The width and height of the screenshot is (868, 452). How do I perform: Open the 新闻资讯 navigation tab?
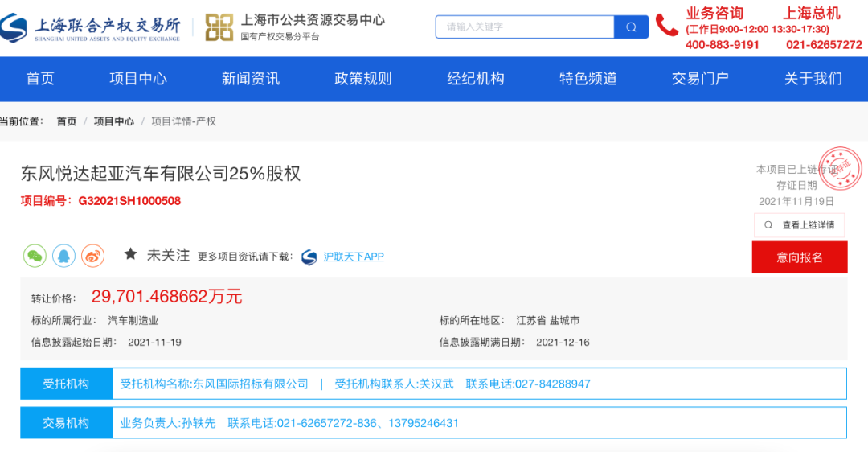click(251, 79)
